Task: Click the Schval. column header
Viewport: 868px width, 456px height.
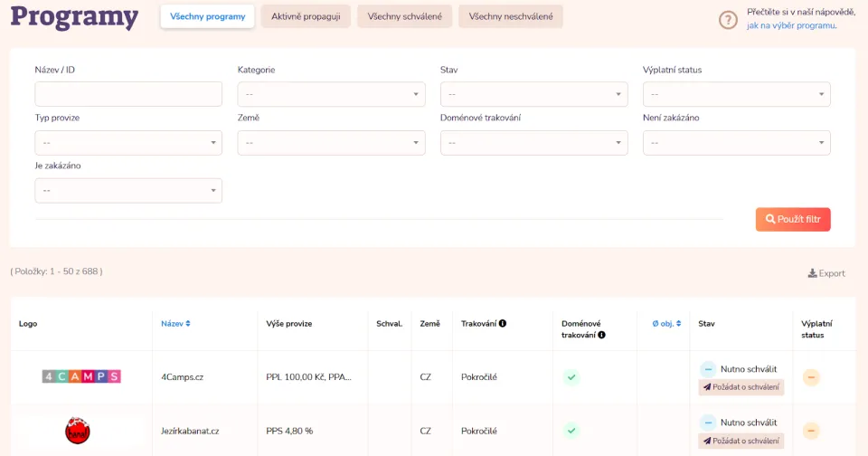Action: point(389,324)
